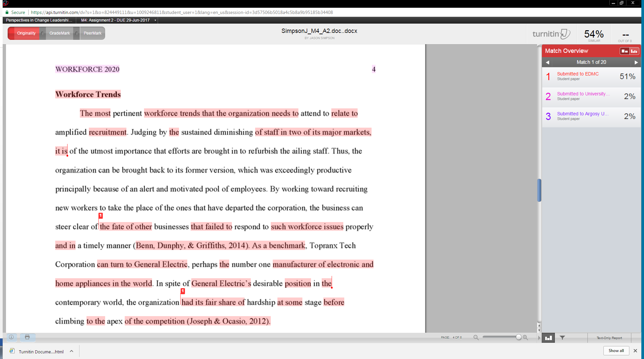Screen dimensions: 644x359
Task: Select the zoom-in magnifier icon
Action: 525,337
